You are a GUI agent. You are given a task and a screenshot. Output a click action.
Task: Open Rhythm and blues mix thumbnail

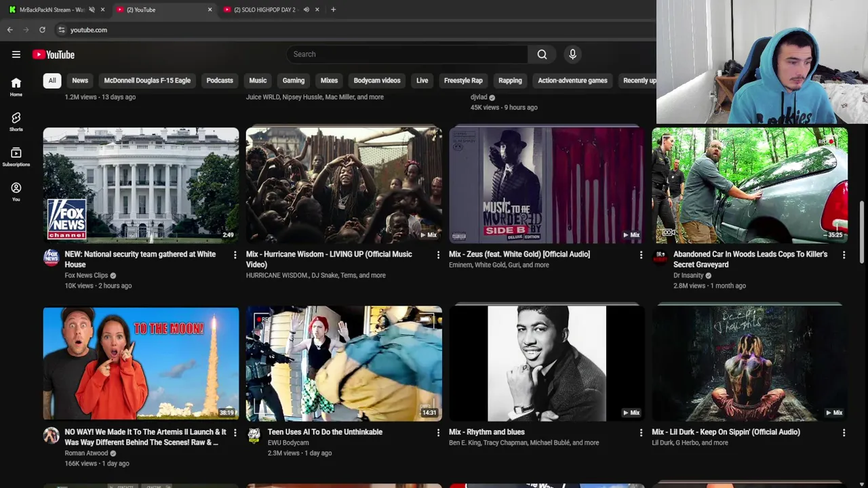(547, 363)
